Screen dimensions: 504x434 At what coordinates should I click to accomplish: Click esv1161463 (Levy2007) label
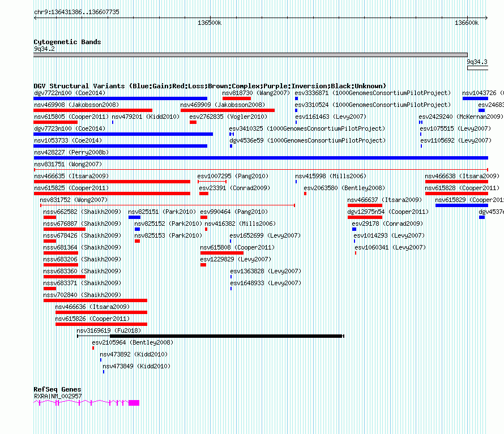point(331,117)
